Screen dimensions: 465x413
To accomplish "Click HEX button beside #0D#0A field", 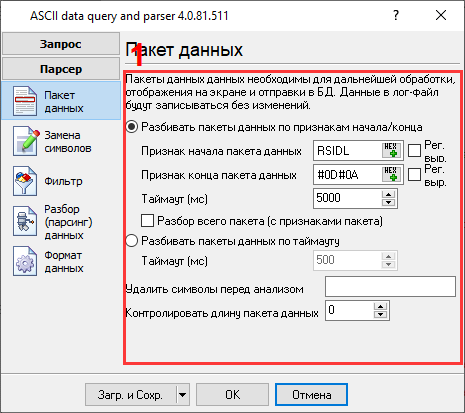I will (391, 174).
